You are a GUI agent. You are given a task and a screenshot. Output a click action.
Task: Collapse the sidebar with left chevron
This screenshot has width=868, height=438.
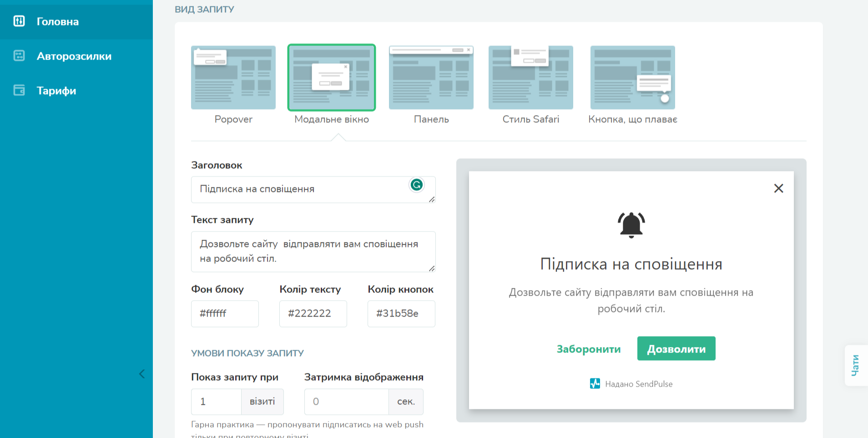click(142, 374)
